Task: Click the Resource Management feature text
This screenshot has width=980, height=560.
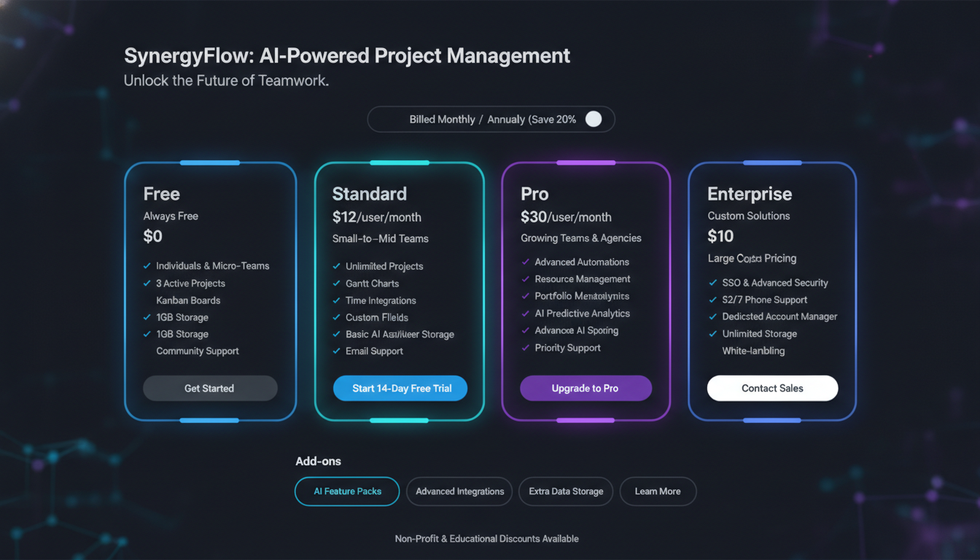Action: tap(583, 279)
